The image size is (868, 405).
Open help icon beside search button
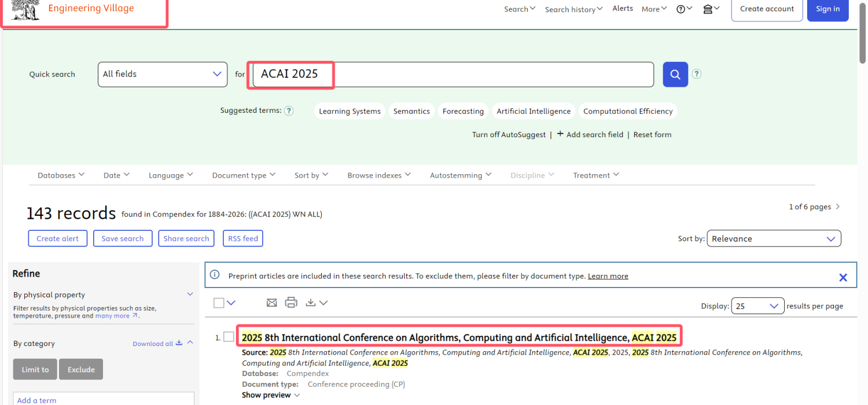pos(697,74)
